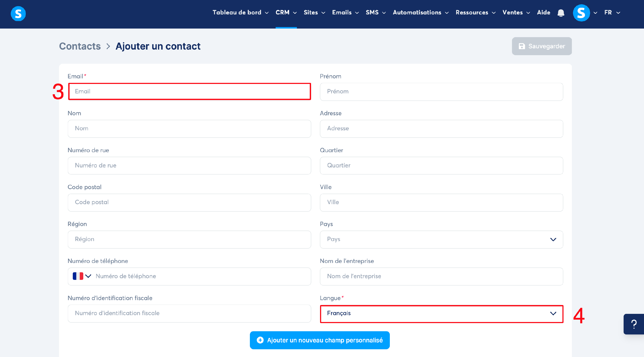
Task: Open the help question mark widget
Action: tap(634, 324)
